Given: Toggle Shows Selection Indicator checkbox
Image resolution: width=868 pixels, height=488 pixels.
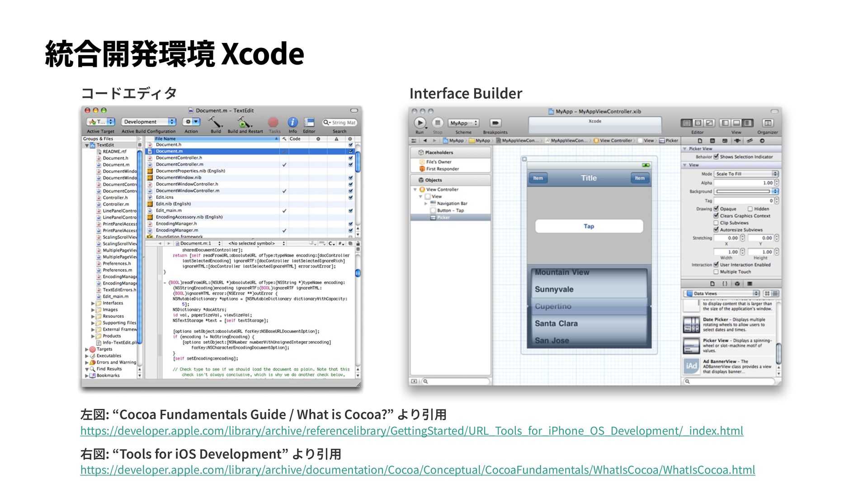Looking at the screenshot, I should [716, 157].
